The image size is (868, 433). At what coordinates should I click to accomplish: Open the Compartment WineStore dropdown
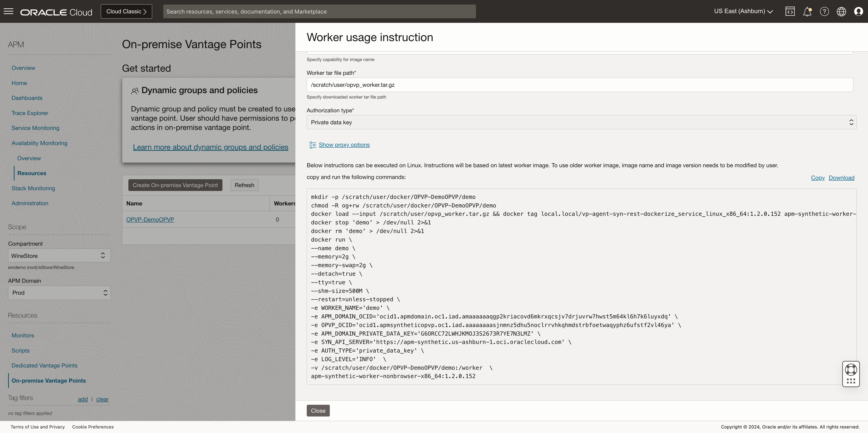(x=59, y=256)
